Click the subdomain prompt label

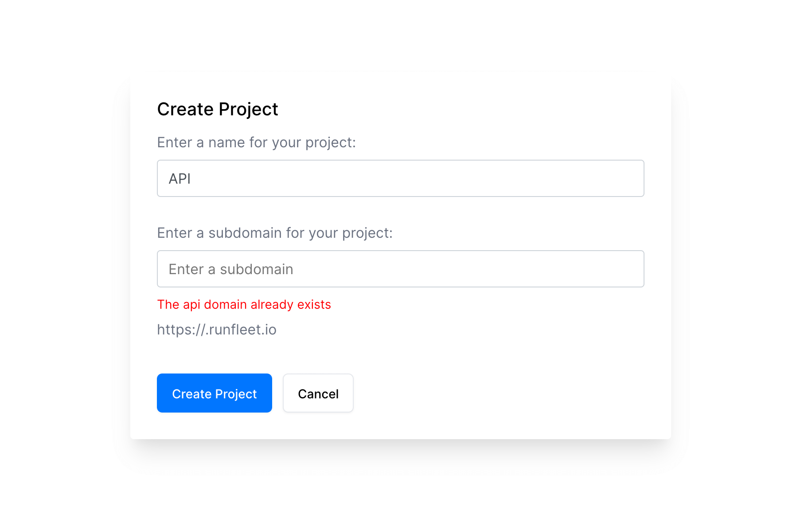pyautogui.click(x=275, y=232)
